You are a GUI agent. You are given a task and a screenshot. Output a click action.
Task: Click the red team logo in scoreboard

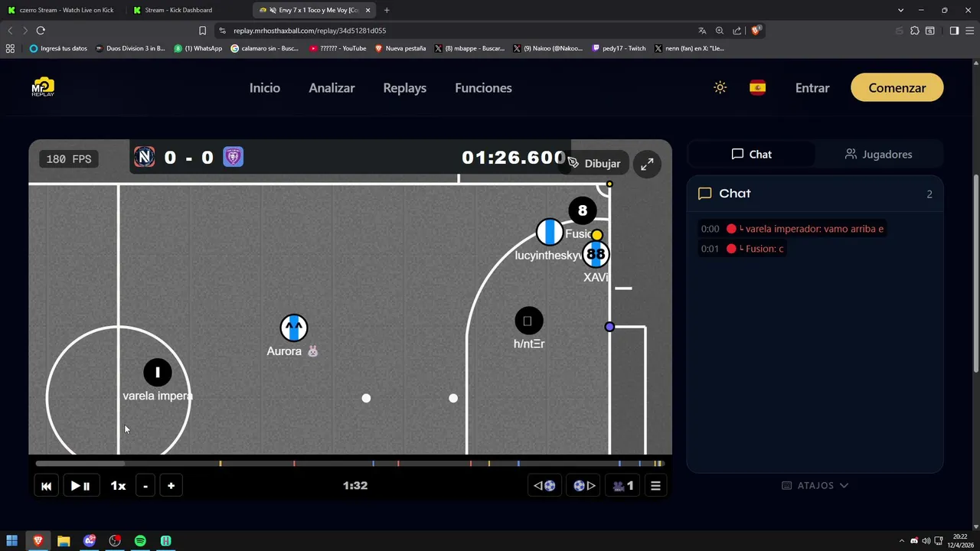tap(144, 157)
